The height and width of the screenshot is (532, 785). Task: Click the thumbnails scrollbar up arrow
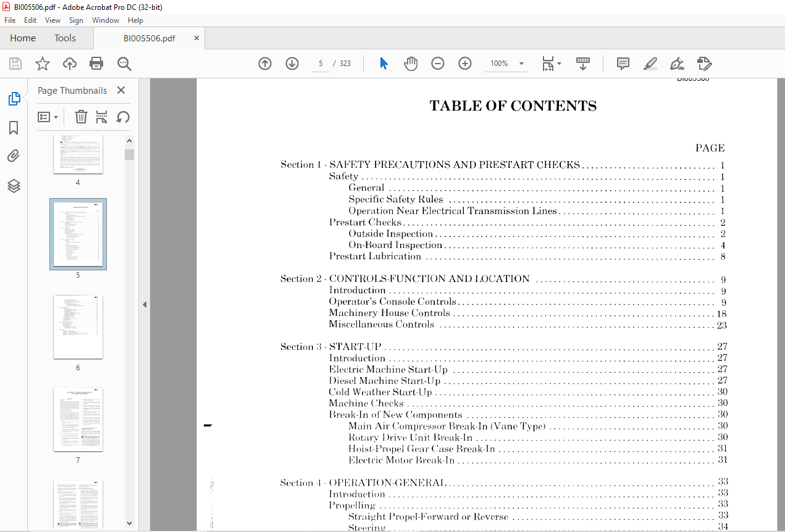click(x=129, y=140)
